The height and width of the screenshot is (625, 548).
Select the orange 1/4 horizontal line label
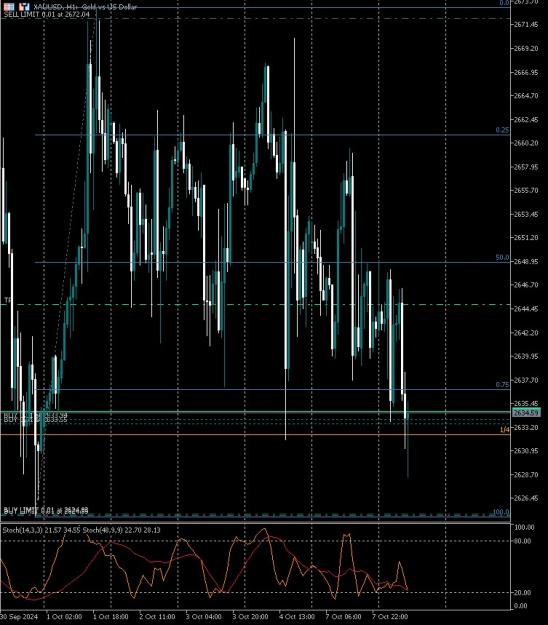(x=505, y=430)
